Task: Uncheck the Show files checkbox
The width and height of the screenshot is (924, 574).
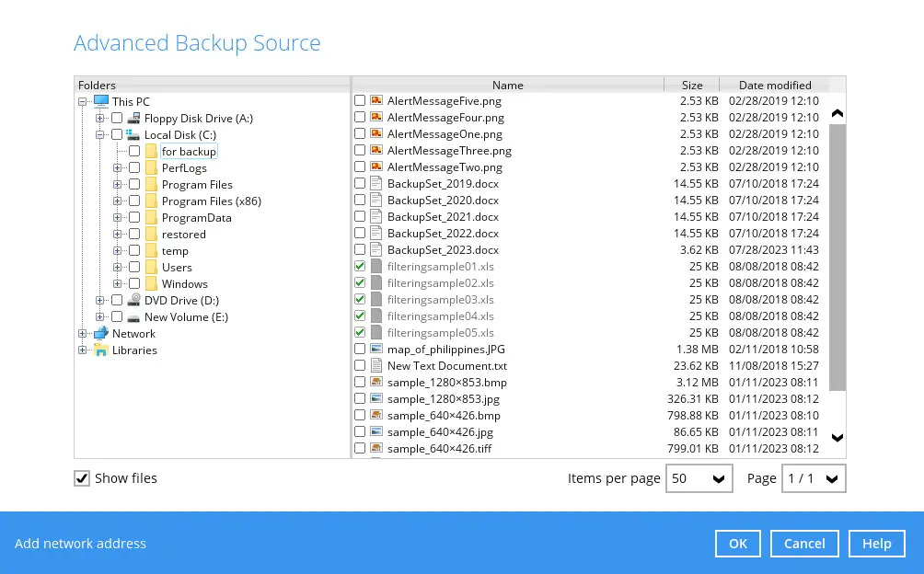Action: click(82, 478)
